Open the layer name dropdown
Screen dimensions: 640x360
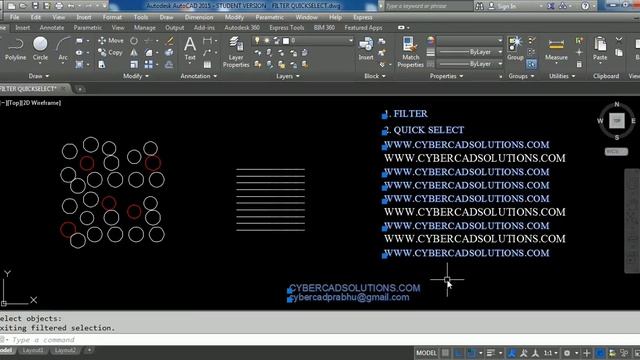351,40
